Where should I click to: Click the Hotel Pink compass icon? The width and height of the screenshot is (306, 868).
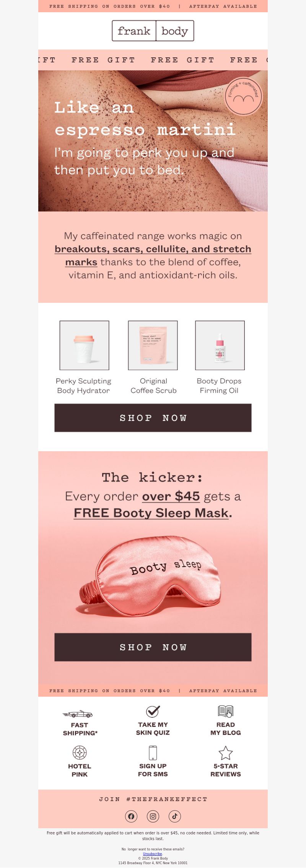(80, 753)
